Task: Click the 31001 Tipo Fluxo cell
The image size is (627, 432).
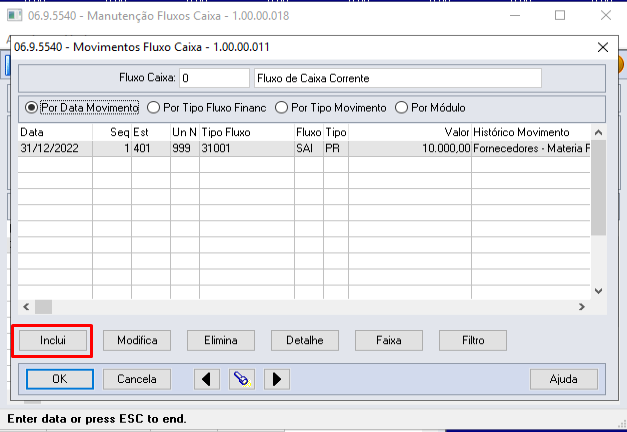Action: tap(247, 148)
